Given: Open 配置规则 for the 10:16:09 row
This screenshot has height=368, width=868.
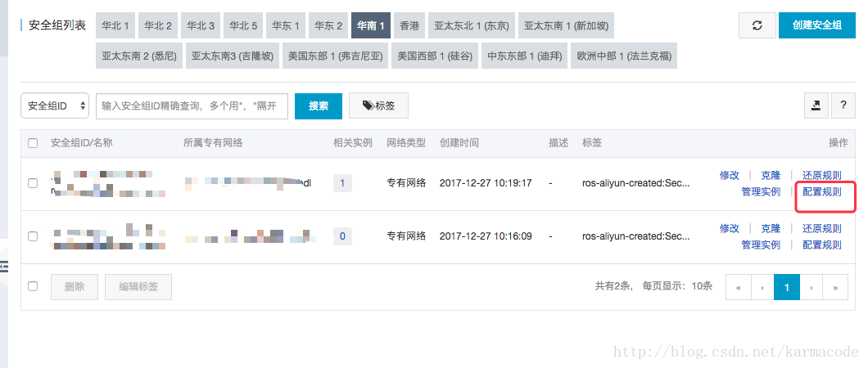Looking at the screenshot, I should tap(822, 245).
